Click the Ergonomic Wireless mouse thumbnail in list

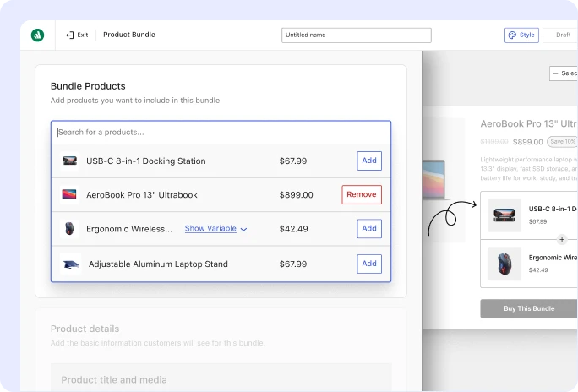pyautogui.click(x=69, y=228)
